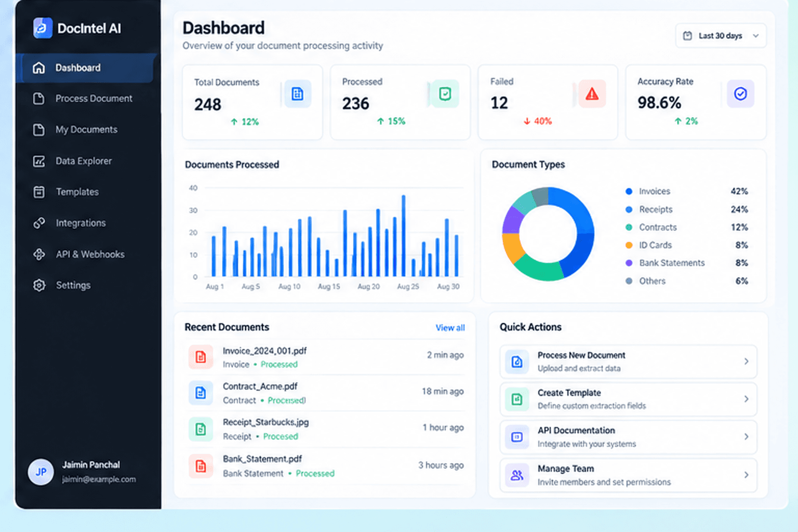Viewport: 798px width, 532px height.
Task: Click the Templates calendar-style icon
Action: [39, 192]
